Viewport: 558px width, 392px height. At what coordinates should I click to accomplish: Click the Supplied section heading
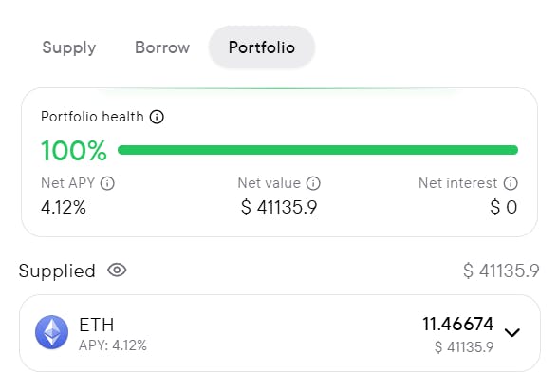(x=57, y=271)
